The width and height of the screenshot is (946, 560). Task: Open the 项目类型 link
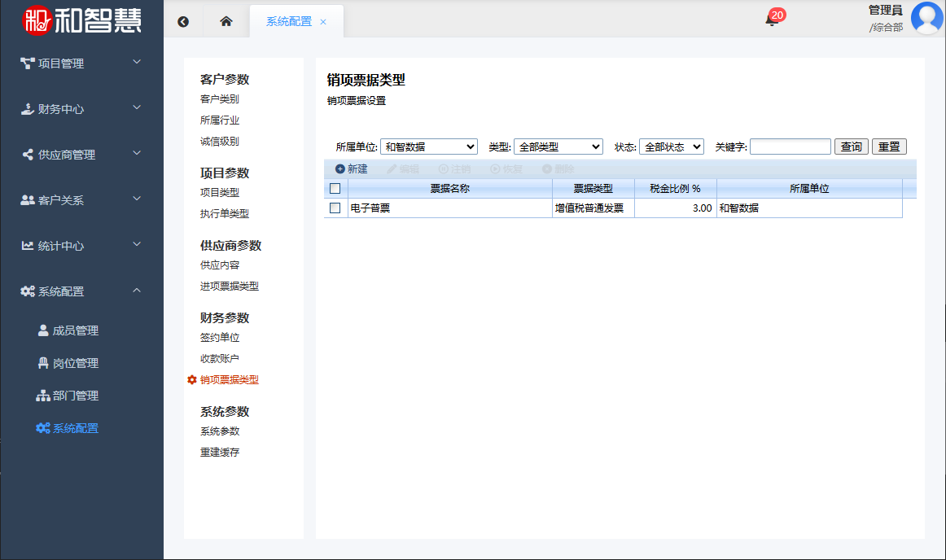click(220, 192)
